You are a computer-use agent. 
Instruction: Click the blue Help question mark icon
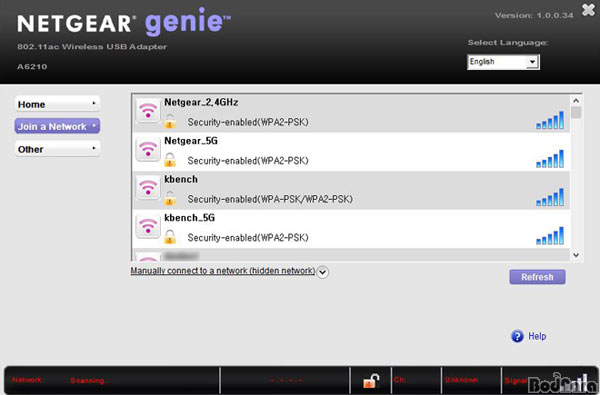point(517,336)
